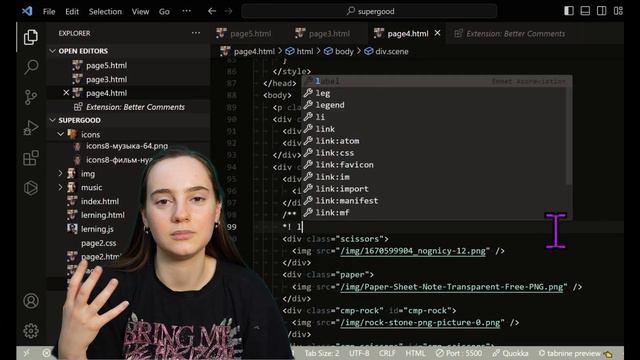Open the Source Control view
The height and width of the screenshot is (360, 640).
pyautogui.click(x=31, y=97)
